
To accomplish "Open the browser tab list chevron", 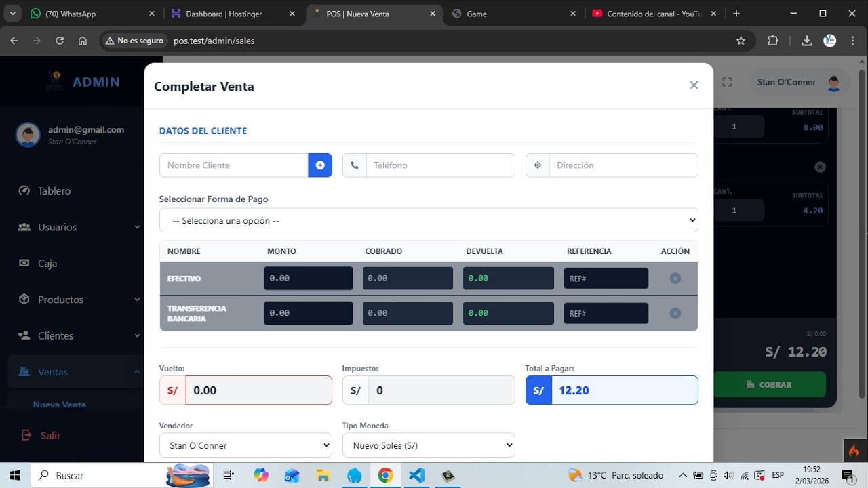I will coord(13,14).
